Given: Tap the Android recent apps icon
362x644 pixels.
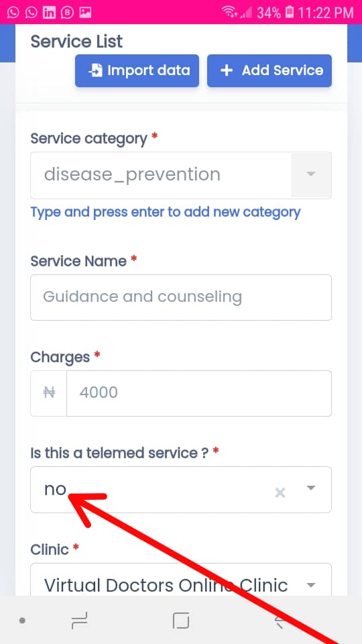Looking at the screenshot, I should pos(79,620).
